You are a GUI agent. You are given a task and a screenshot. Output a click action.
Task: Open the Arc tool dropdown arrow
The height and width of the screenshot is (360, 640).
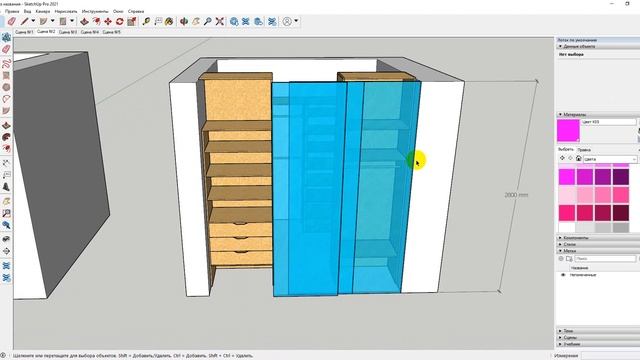(x=52, y=21)
